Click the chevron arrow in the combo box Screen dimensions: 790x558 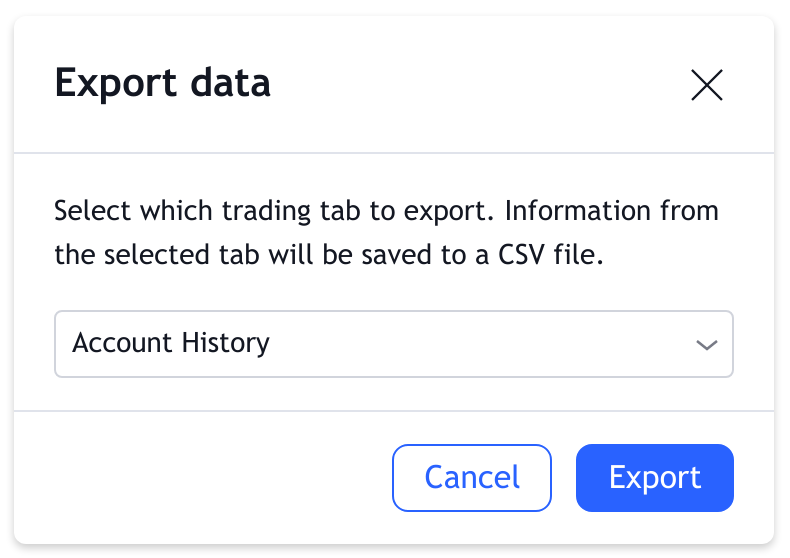point(707,345)
